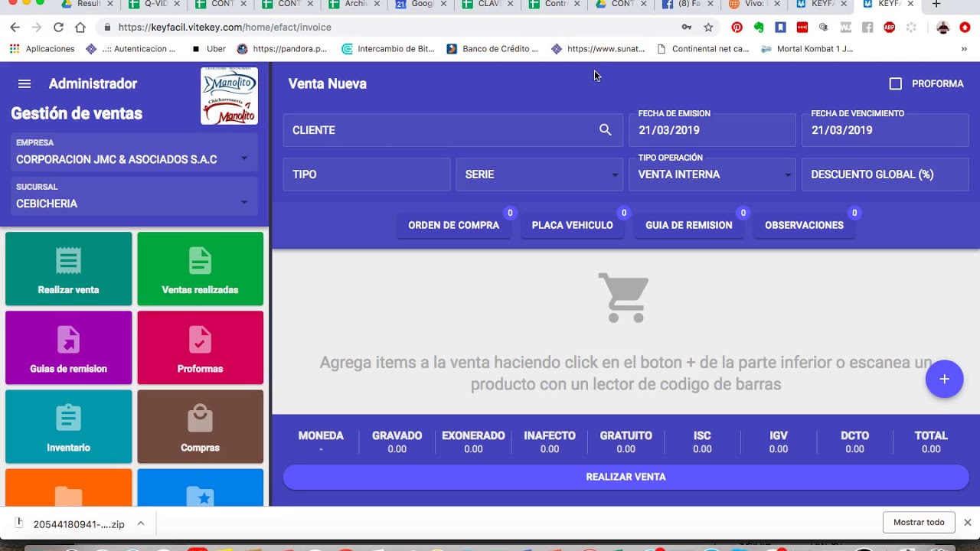Open the Realizar venta tile
Image resolution: width=980 pixels, height=551 pixels.
[68, 269]
